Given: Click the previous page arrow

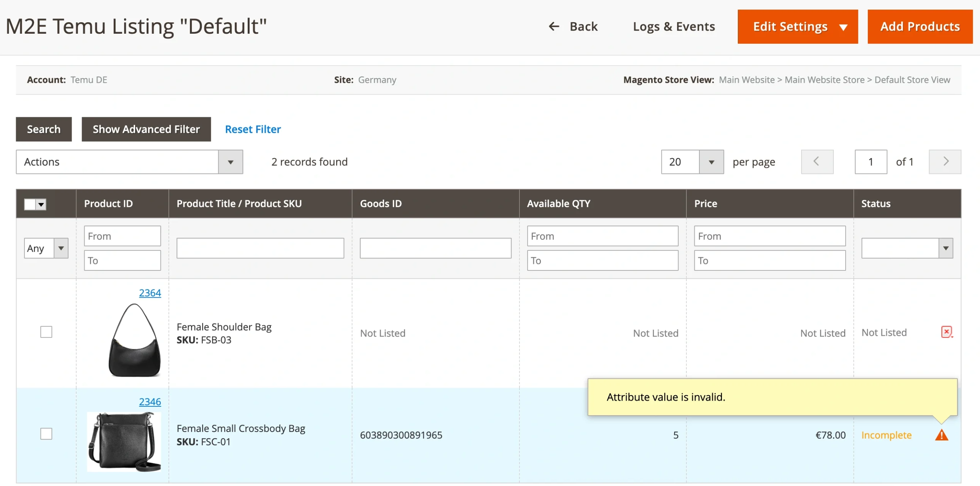Looking at the screenshot, I should click(x=817, y=162).
